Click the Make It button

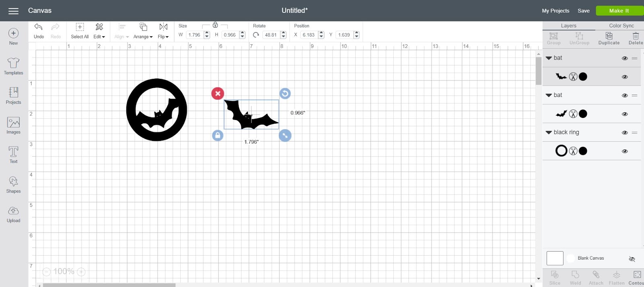pos(619,10)
